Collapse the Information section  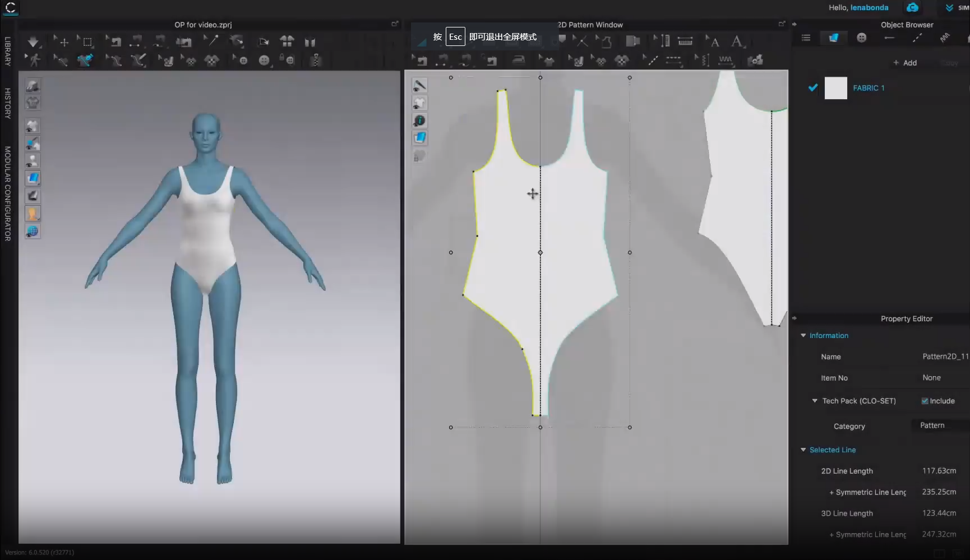pos(803,335)
